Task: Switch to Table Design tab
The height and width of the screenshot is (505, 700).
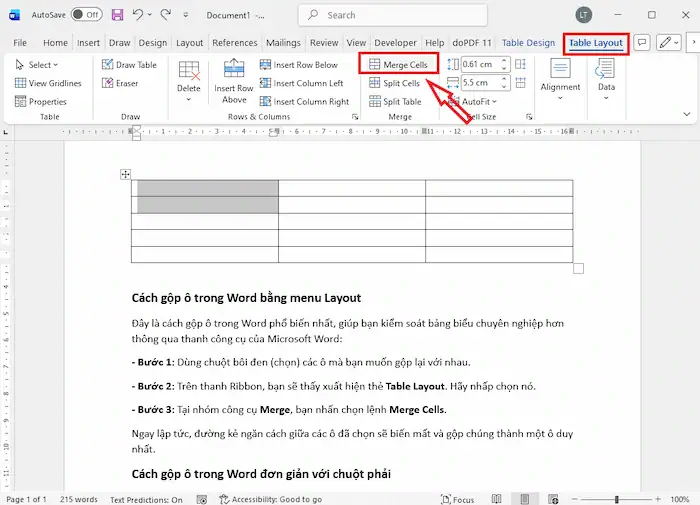Action: pos(528,43)
